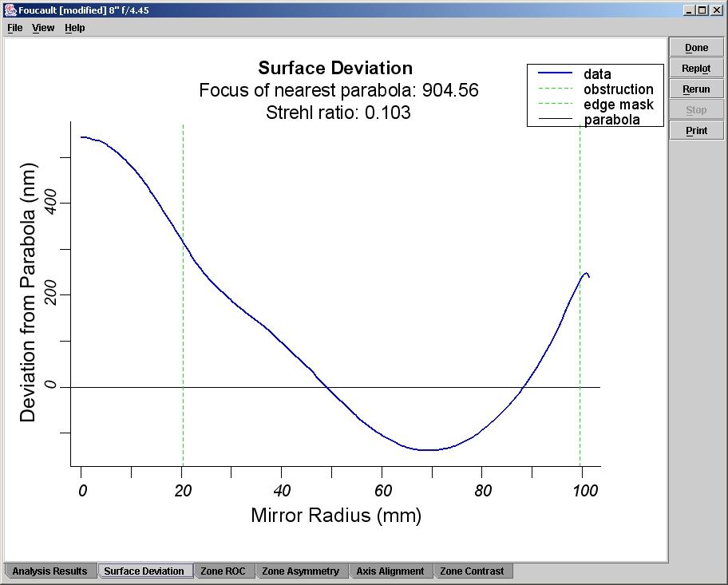Click the 'data' entry in the legend
Viewport: 728px width, 585px height.
coord(597,74)
